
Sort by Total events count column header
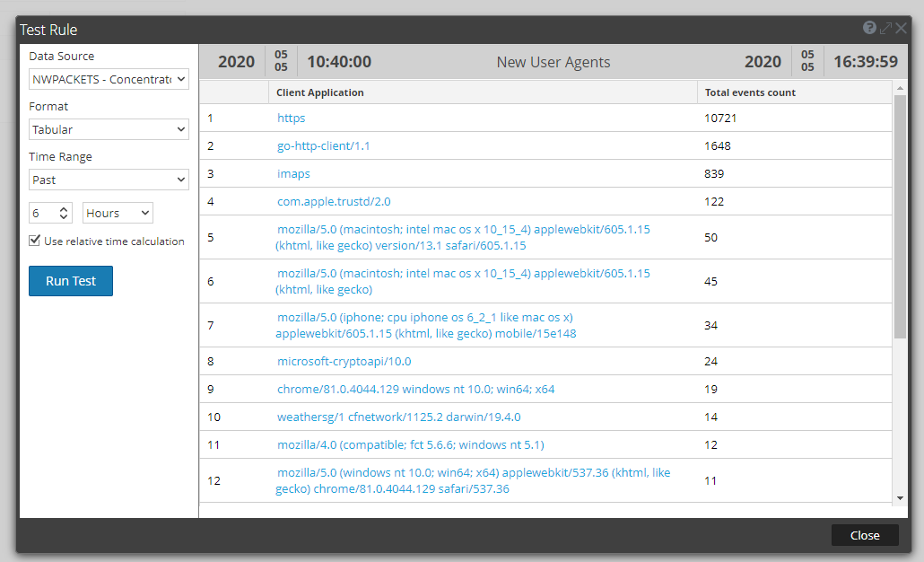coord(750,92)
